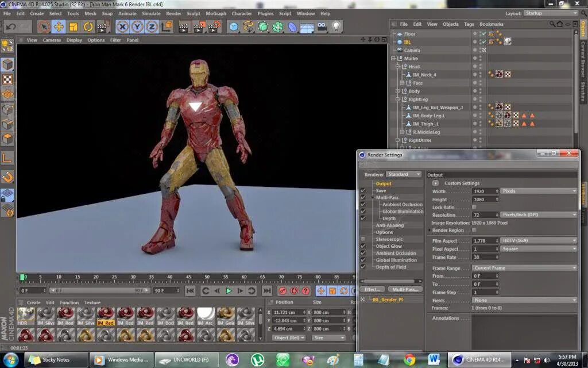Collapse the RightLeg object tree
Image resolution: width=588 pixels, height=368 pixels.
397,99
